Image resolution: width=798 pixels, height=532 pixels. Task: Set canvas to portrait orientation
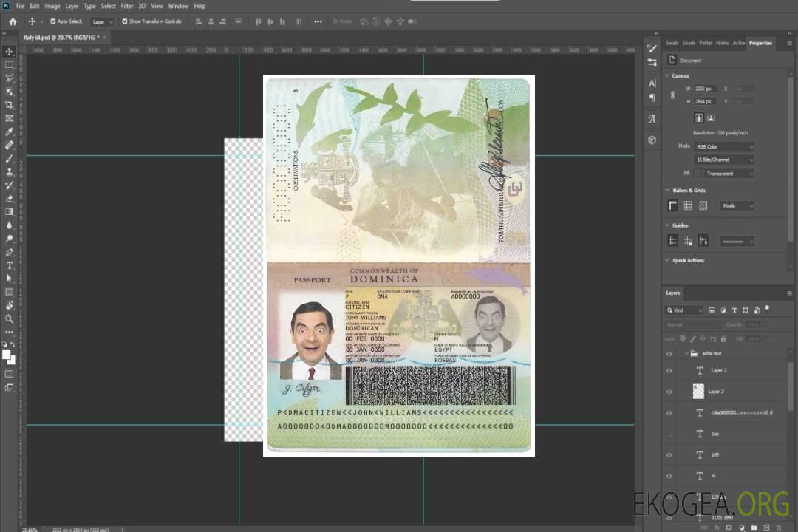click(x=699, y=117)
